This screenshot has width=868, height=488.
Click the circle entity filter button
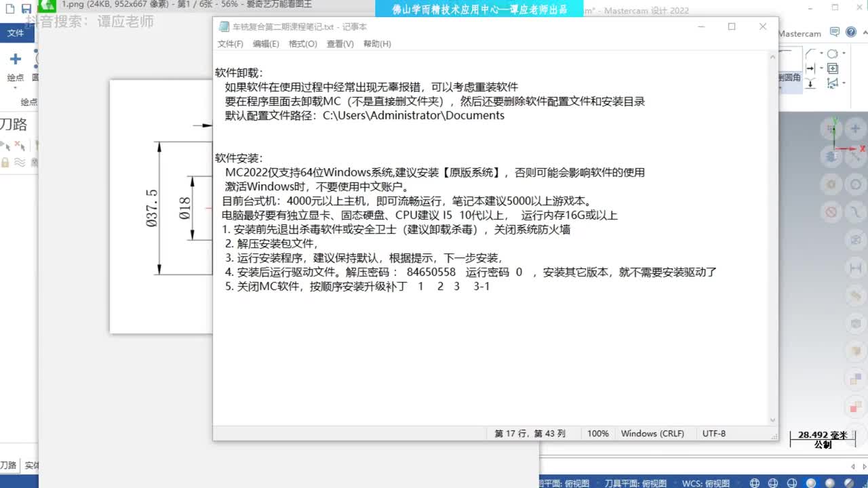(x=855, y=184)
